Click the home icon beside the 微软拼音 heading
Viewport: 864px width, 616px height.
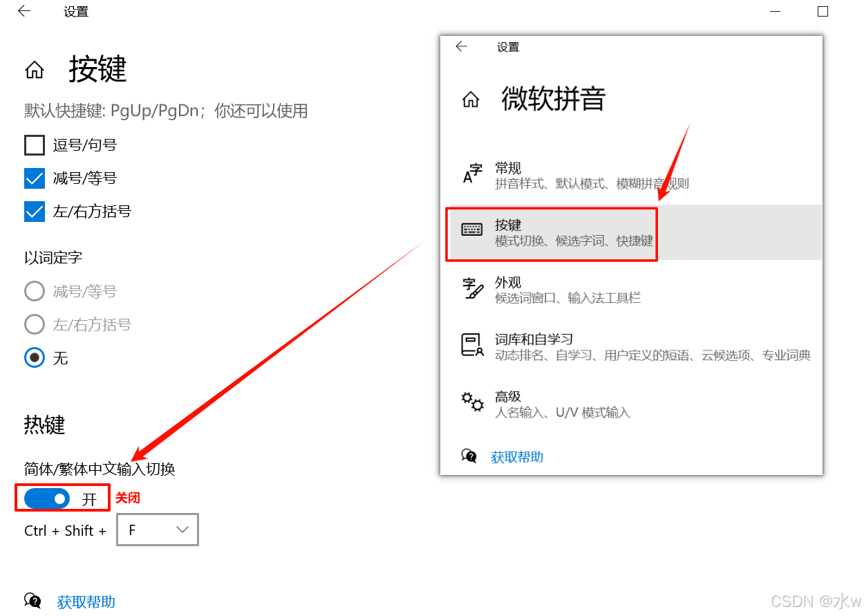[471, 100]
